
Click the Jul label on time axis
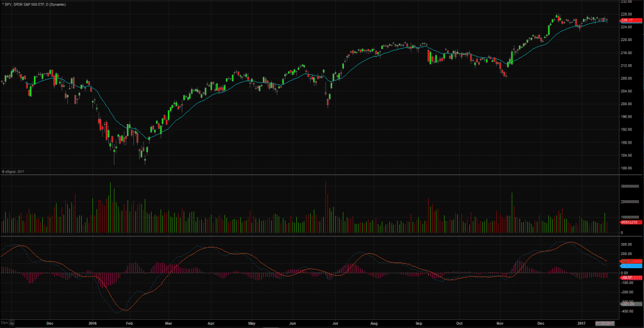(x=335, y=324)
